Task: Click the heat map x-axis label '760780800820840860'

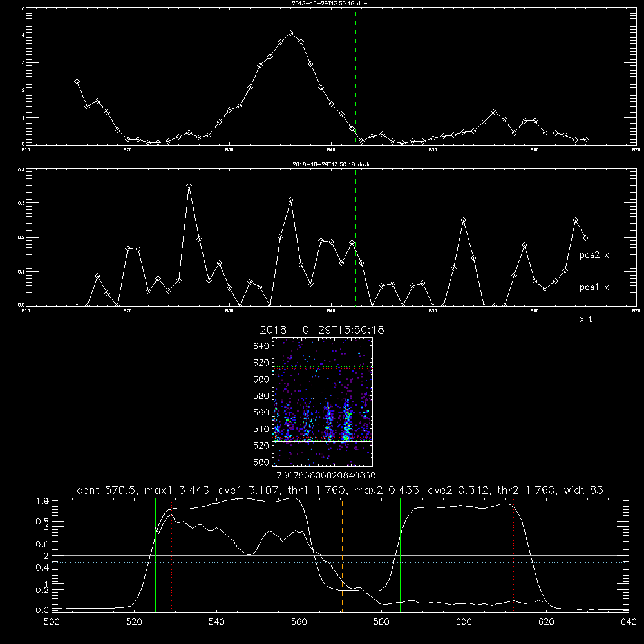Action: (x=326, y=475)
